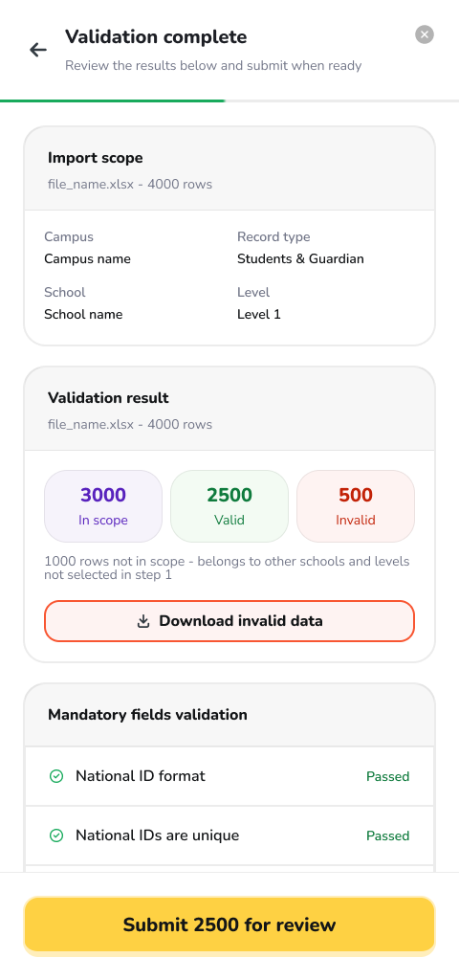Click the download icon in invalid data button
The image size is (459, 980).
tap(143, 621)
